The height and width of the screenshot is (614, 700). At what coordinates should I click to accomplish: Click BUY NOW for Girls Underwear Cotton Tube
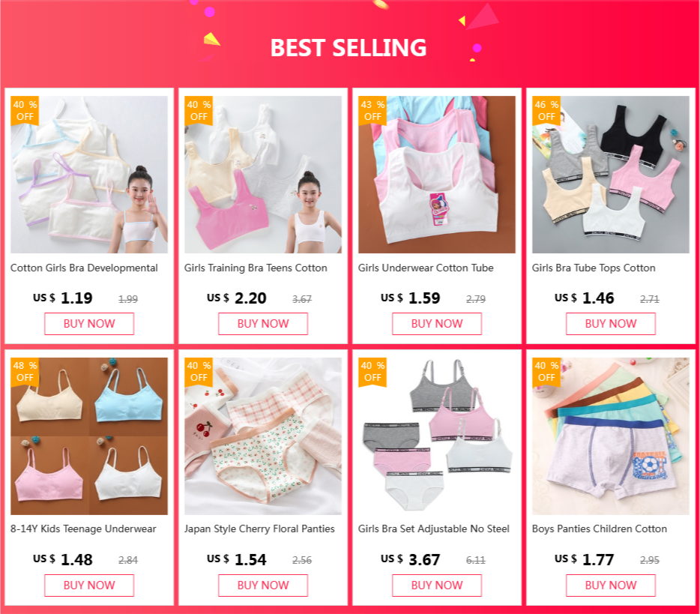pyautogui.click(x=437, y=324)
